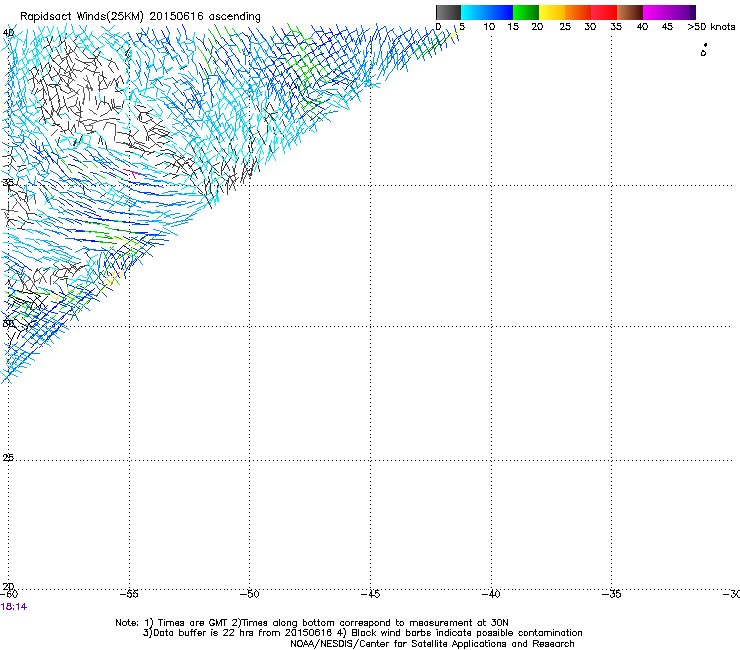740x650 pixels.
Task: Click the '45' legend tick label
Action: pyautogui.click(x=667, y=27)
